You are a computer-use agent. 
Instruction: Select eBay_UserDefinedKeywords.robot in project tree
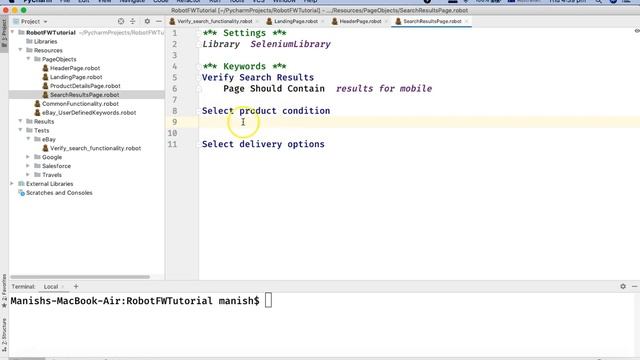[x=89, y=113]
